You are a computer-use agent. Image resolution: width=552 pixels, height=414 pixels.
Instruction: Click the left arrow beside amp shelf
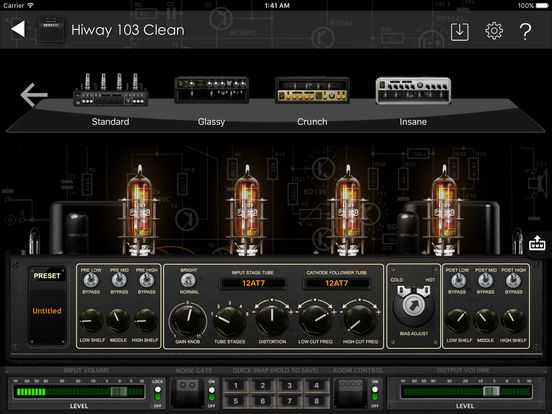(x=33, y=94)
